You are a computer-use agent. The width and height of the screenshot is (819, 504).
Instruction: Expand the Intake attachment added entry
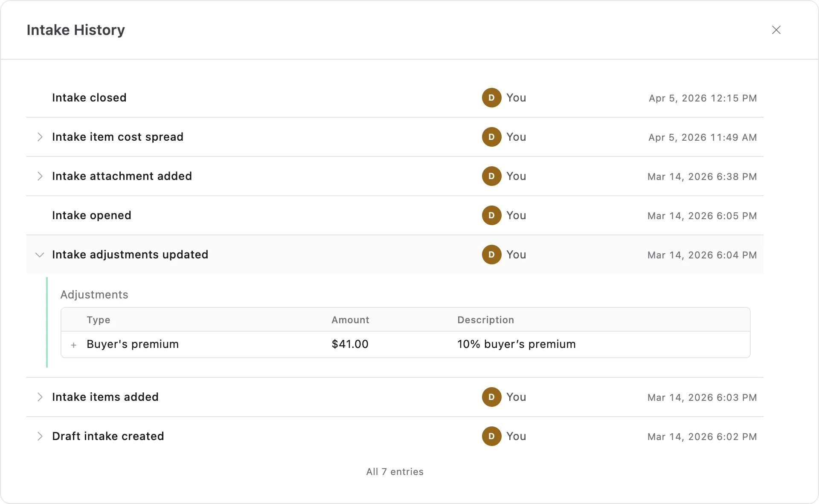(40, 176)
